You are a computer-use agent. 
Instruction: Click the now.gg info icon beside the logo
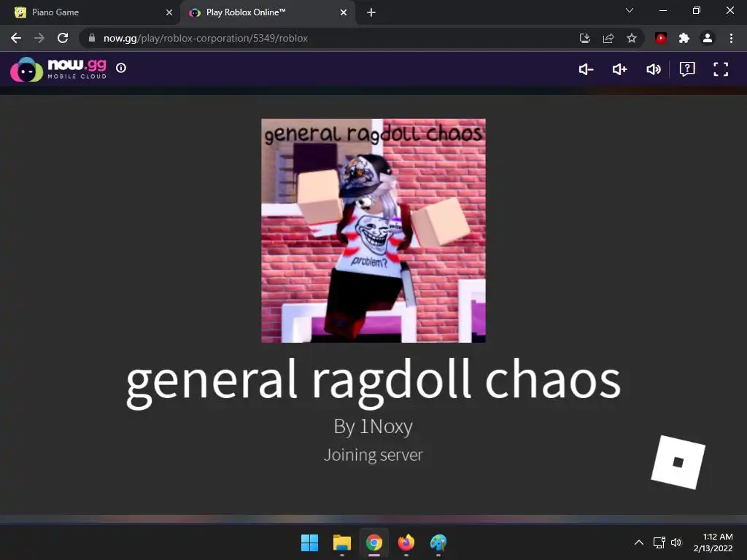click(121, 68)
